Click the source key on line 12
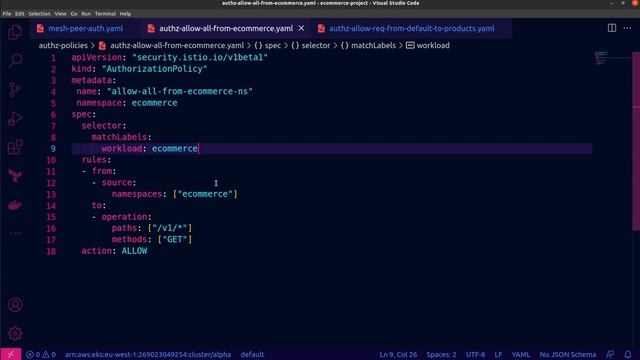 [x=116, y=182]
